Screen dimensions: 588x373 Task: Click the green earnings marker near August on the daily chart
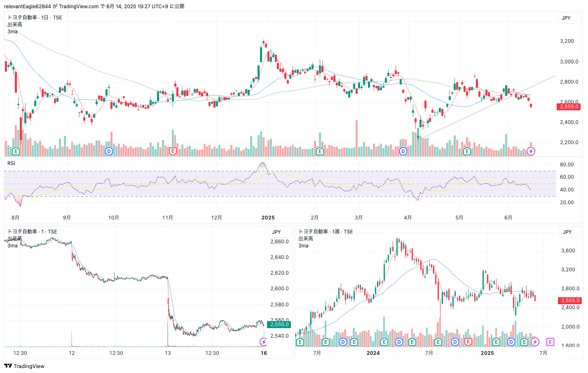16,151
